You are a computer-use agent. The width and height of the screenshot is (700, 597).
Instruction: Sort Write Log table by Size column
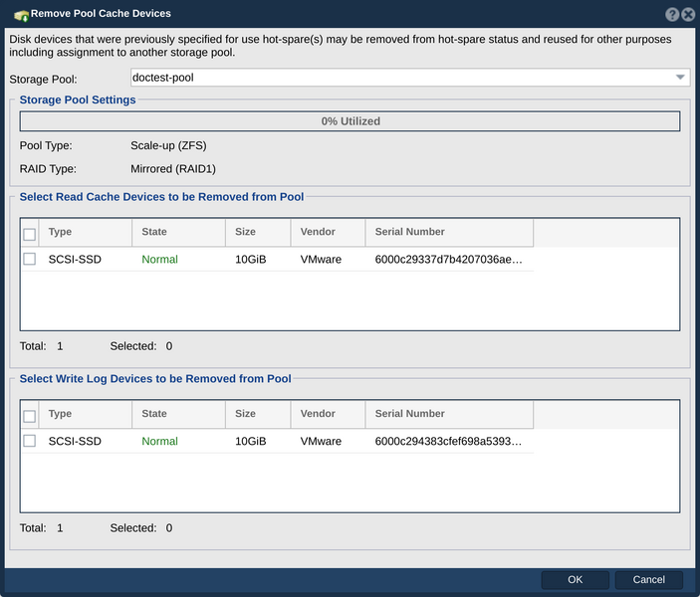(258, 414)
